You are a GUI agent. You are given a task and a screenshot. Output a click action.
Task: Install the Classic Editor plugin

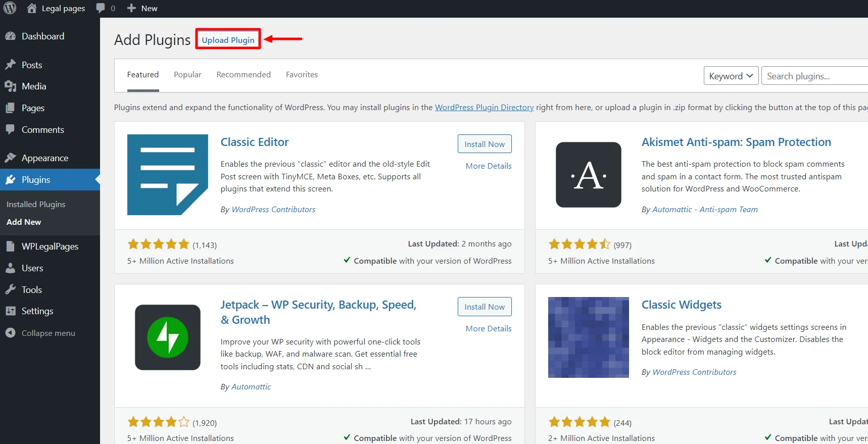pos(484,144)
